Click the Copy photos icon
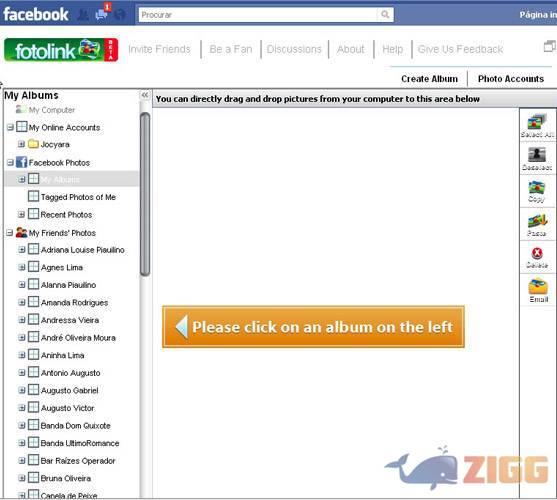The width and height of the screenshot is (557, 500). pos(536,188)
